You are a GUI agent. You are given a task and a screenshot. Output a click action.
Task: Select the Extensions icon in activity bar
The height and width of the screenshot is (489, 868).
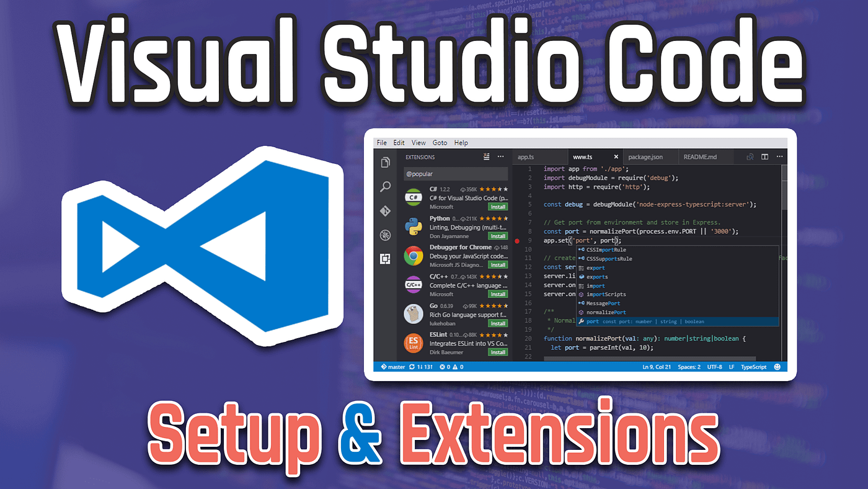[386, 259]
